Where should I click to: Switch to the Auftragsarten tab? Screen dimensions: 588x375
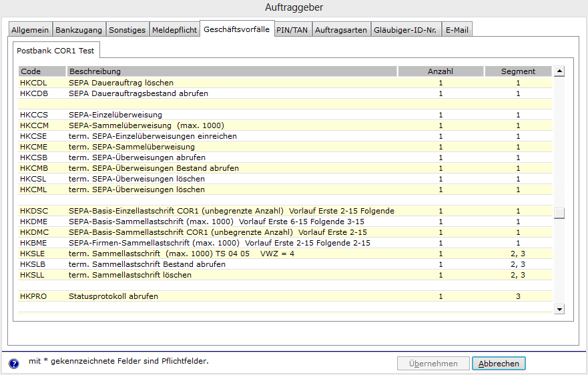(x=341, y=30)
